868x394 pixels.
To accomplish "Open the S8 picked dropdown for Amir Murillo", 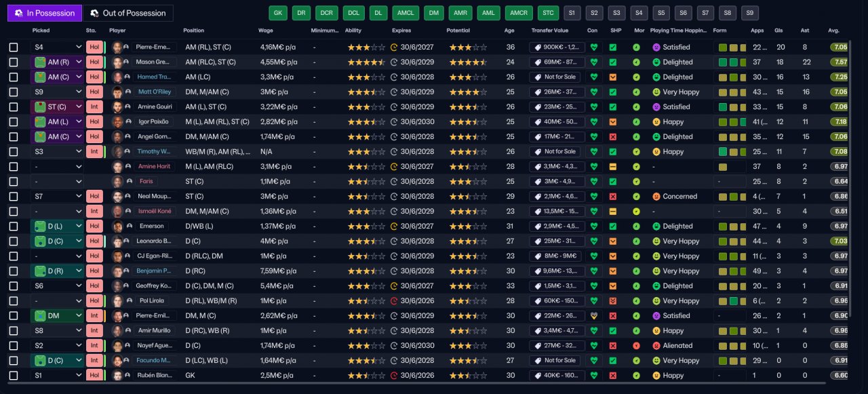I will click(x=57, y=331).
